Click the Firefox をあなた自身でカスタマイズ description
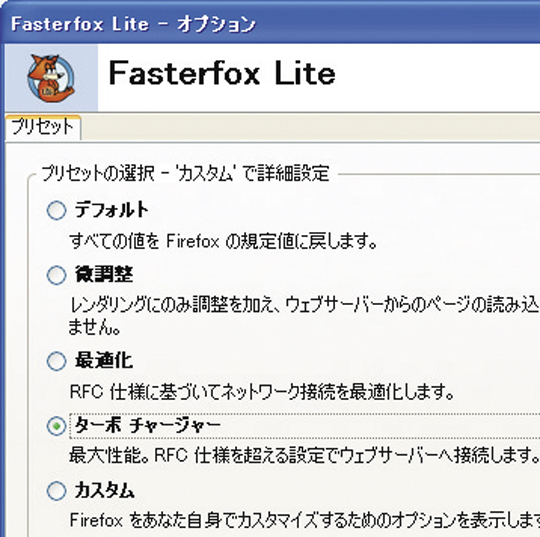Viewport: 540px width, 537px height. [x=305, y=520]
